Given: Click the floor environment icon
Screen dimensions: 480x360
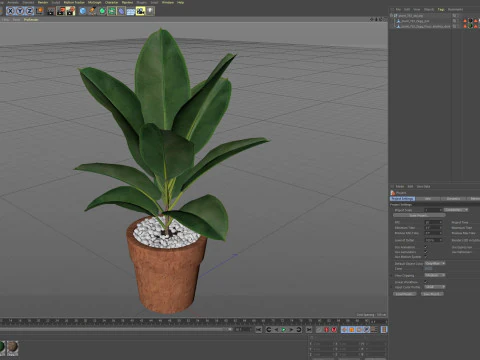Looking at the screenshot, I should 131,11.
